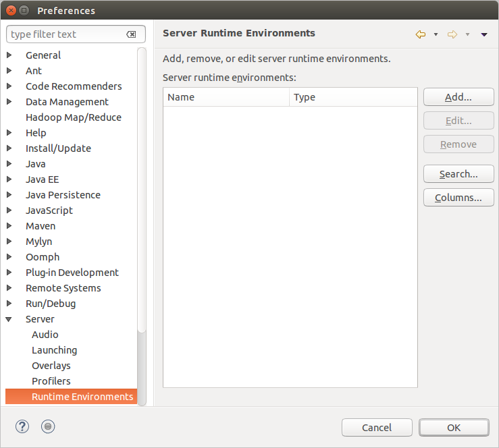
Task: Click the Forward arrow icon
Action: [x=452, y=34]
